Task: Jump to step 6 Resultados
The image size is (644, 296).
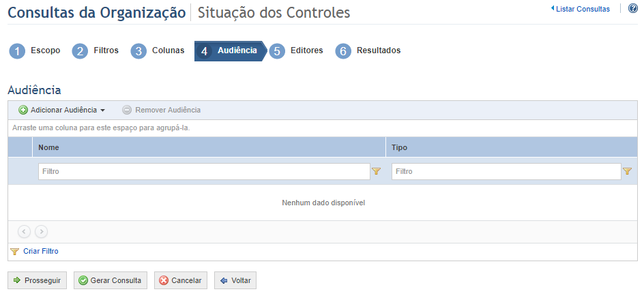Action: 368,51
